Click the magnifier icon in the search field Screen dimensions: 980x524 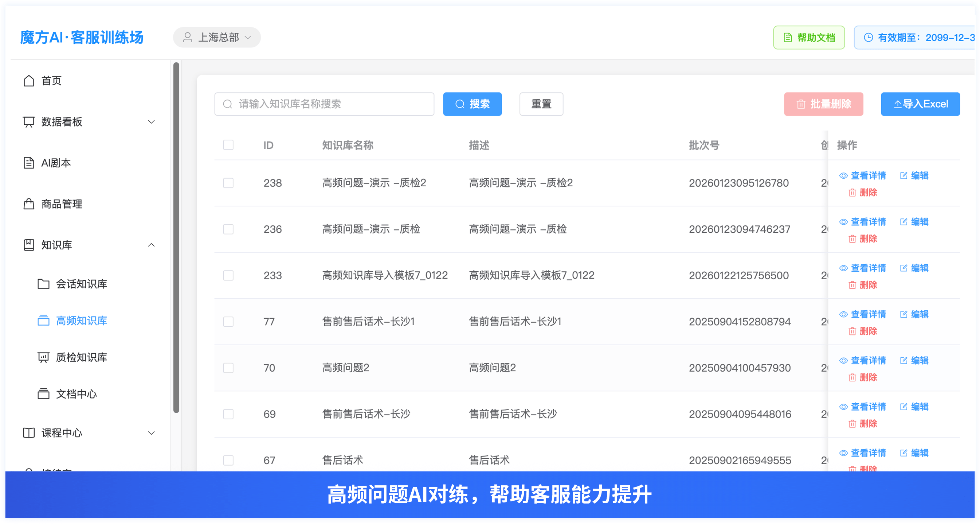click(x=227, y=104)
